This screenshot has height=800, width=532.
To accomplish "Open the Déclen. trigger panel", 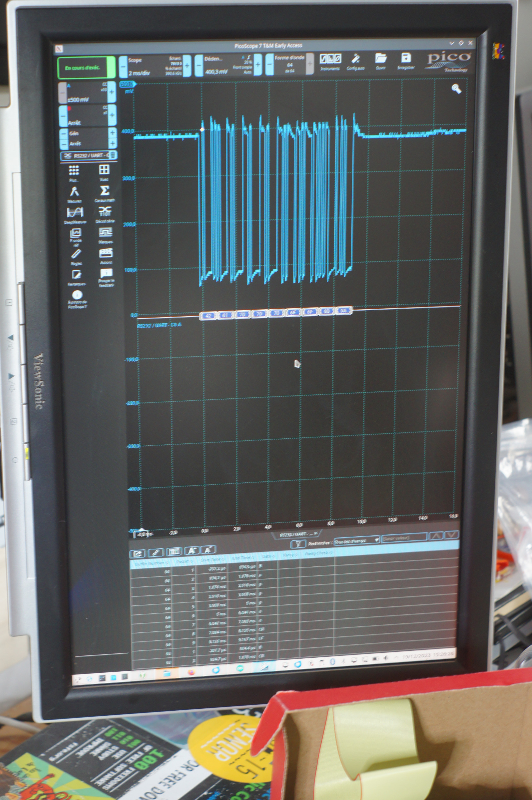I will pos(228,65).
